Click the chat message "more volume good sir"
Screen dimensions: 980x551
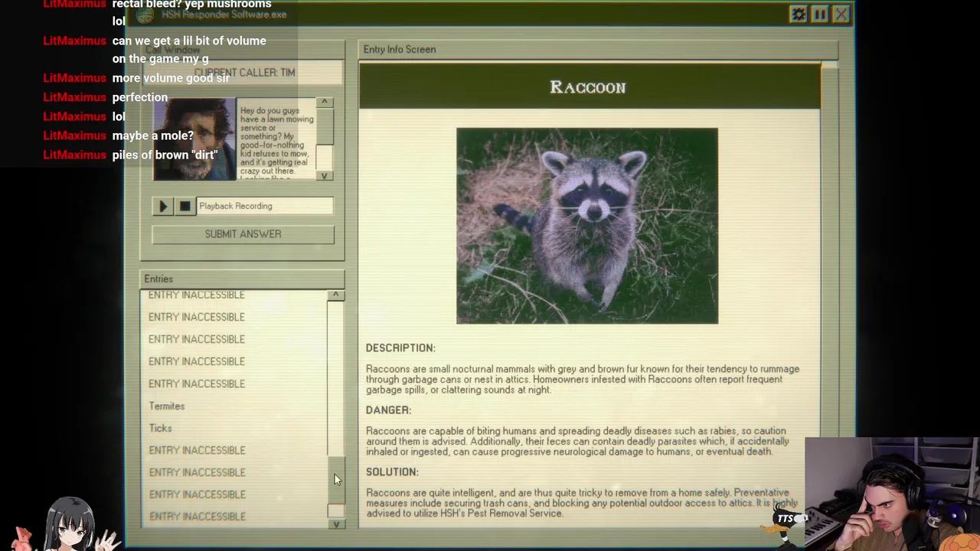[x=171, y=78]
